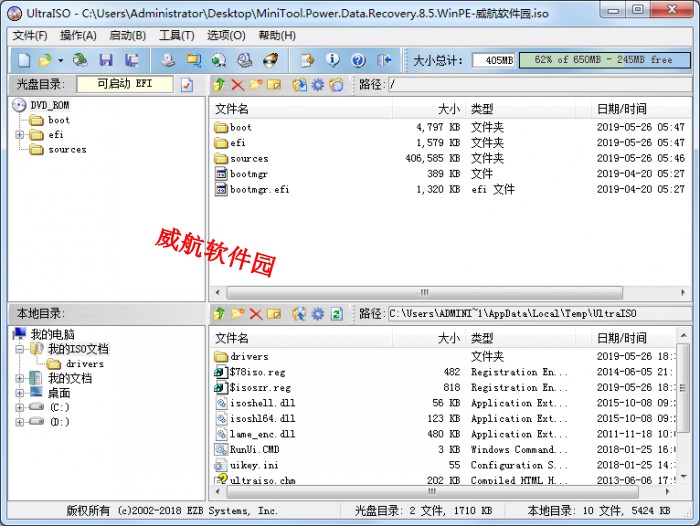Click red X delete in local pane

pyautogui.click(x=256, y=314)
